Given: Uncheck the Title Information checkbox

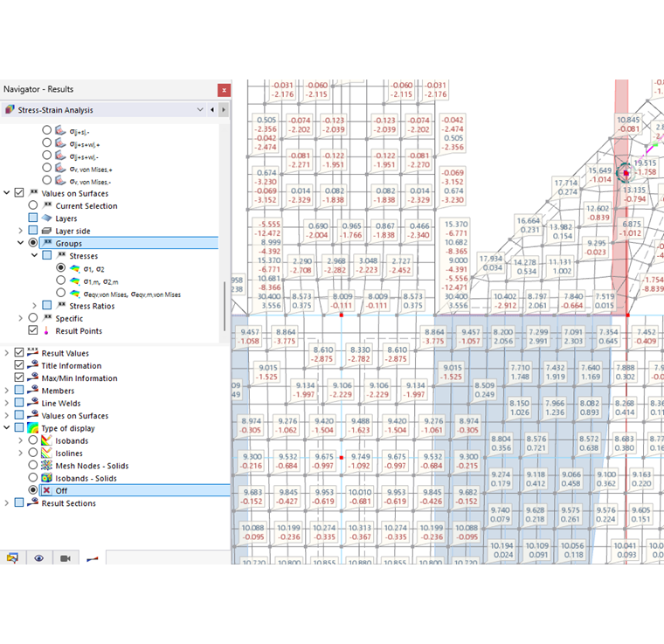Looking at the screenshot, I should [19, 365].
